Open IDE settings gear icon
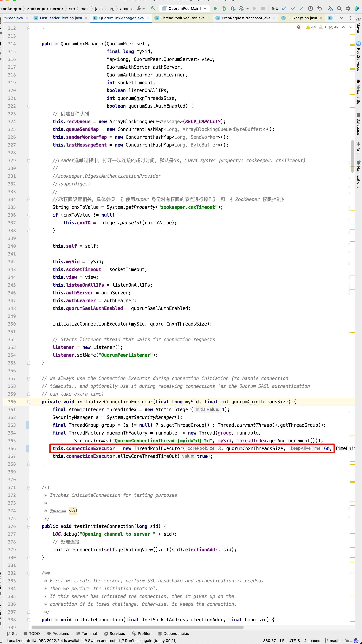This screenshot has height=644, width=362. click(x=348, y=8)
